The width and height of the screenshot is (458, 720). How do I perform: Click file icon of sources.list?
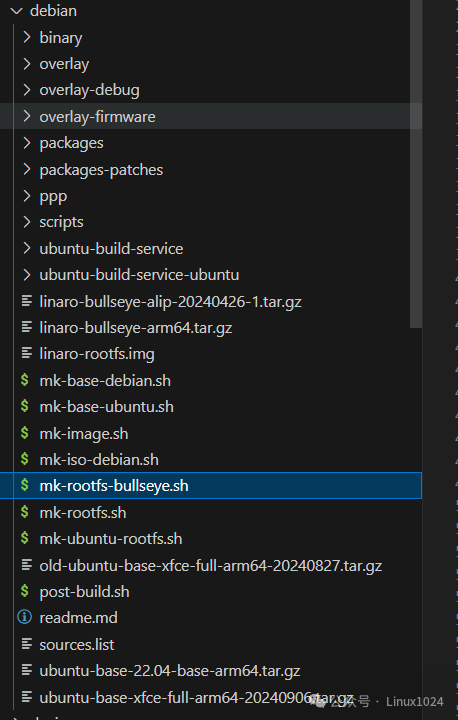click(x=27, y=644)
